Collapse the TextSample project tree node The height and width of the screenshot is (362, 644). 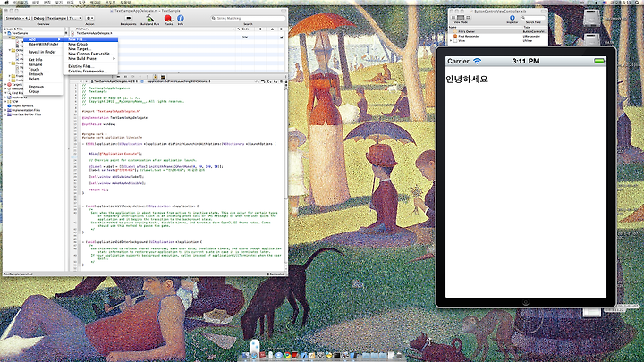pyautogui.click(x=5, y=33)
